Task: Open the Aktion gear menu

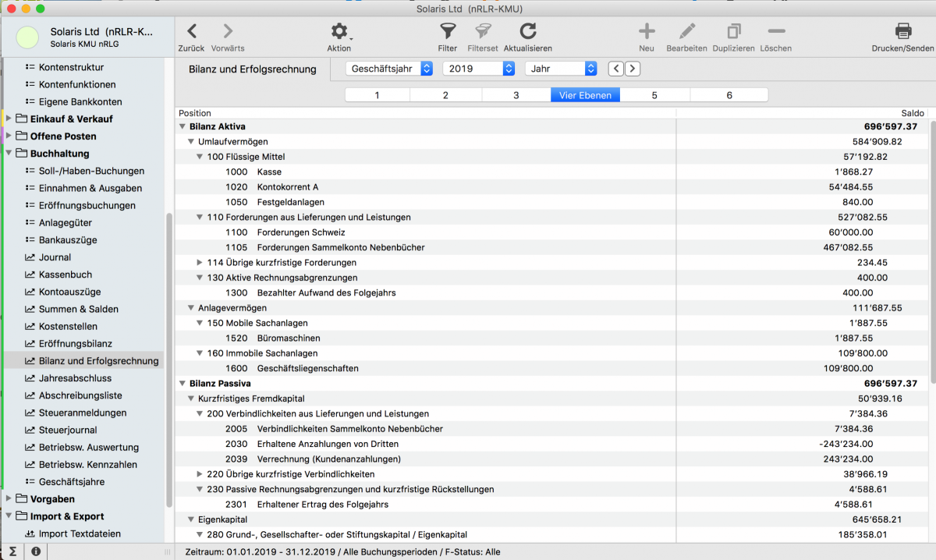Action: coord(339,31)
